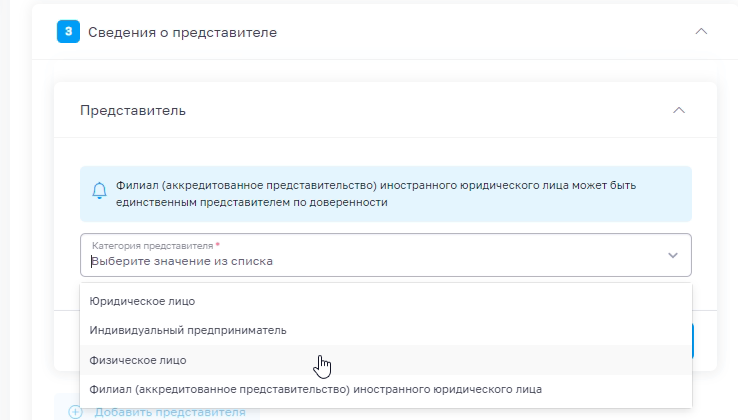Collapse the Сведения о представителе section

coord(701,32)
